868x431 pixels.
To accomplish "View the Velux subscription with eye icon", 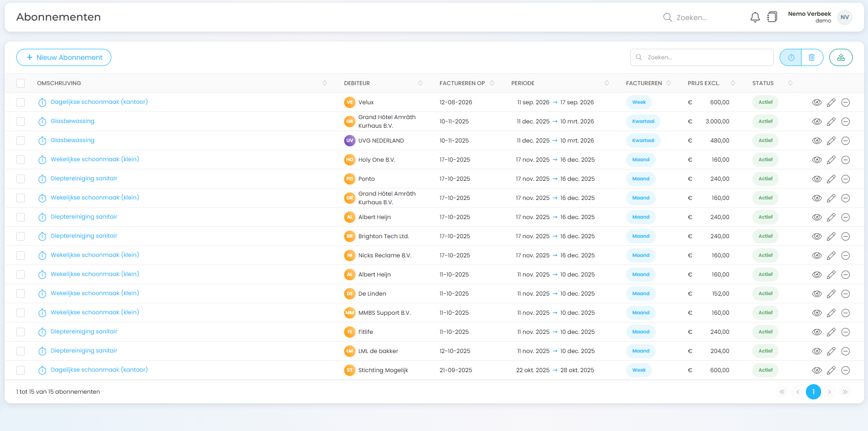I will (817, 102).
